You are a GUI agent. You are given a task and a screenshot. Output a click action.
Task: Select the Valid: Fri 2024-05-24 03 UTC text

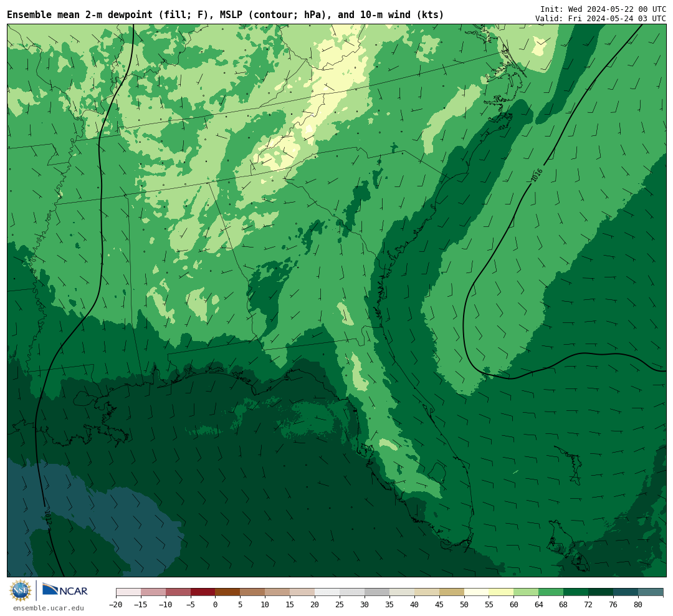[601, 19]
